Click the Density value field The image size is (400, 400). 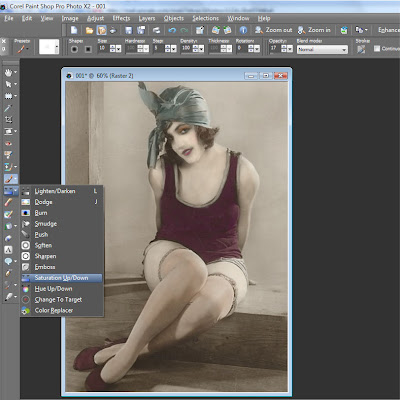click(186, 49)
